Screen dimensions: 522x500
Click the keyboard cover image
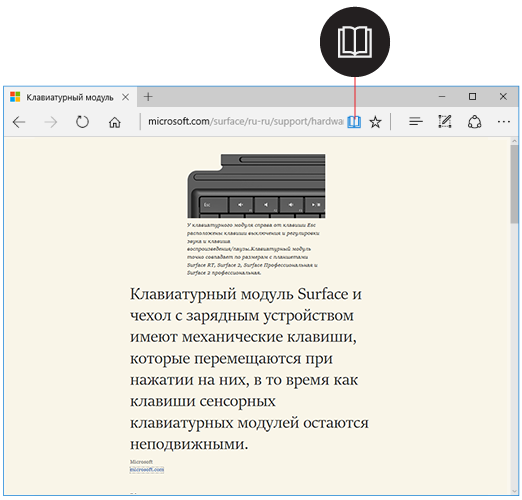[256, 186]
